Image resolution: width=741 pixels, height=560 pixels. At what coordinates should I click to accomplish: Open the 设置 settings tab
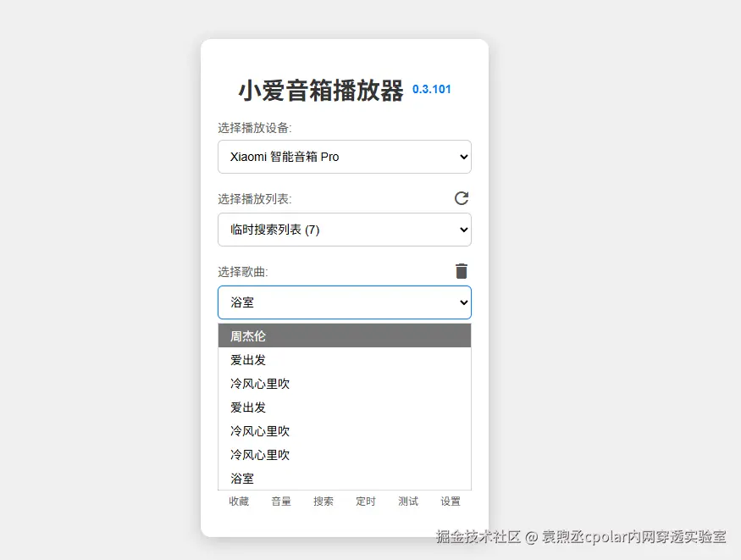[x=451, y=502]
